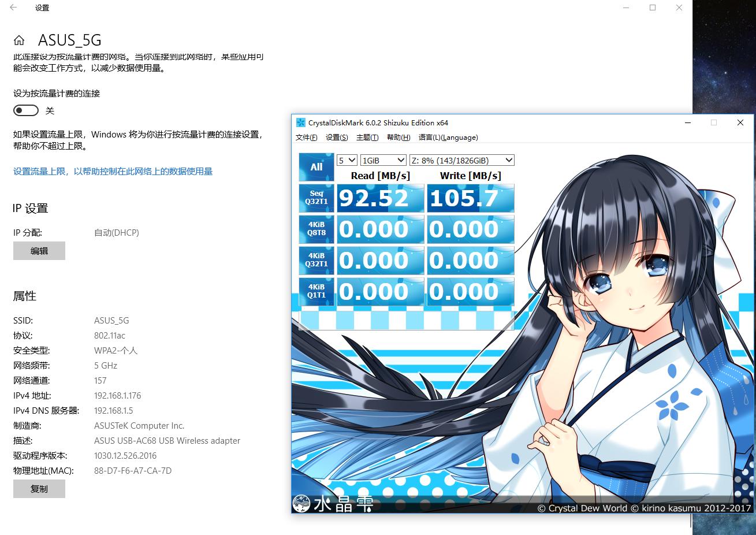Click the home icon in Settings

pyautogui.click(x=20, y=40)
